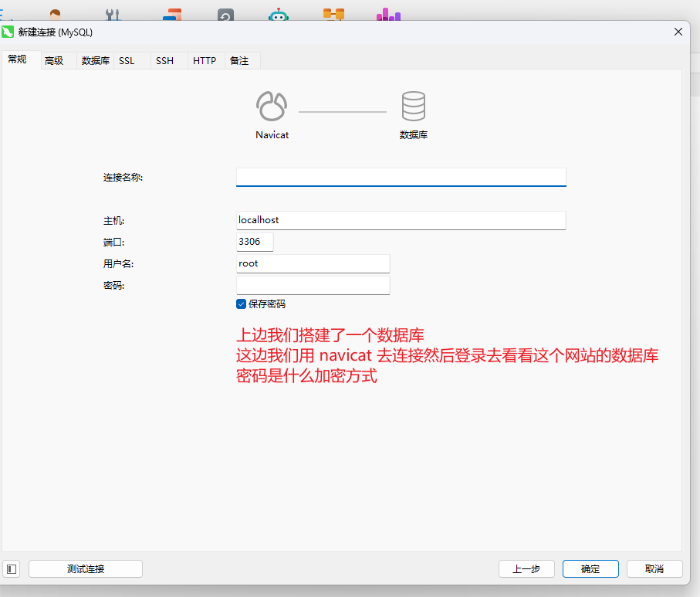
Task: Click the robot icon in the background toolbar
Action: click(279, 15)
